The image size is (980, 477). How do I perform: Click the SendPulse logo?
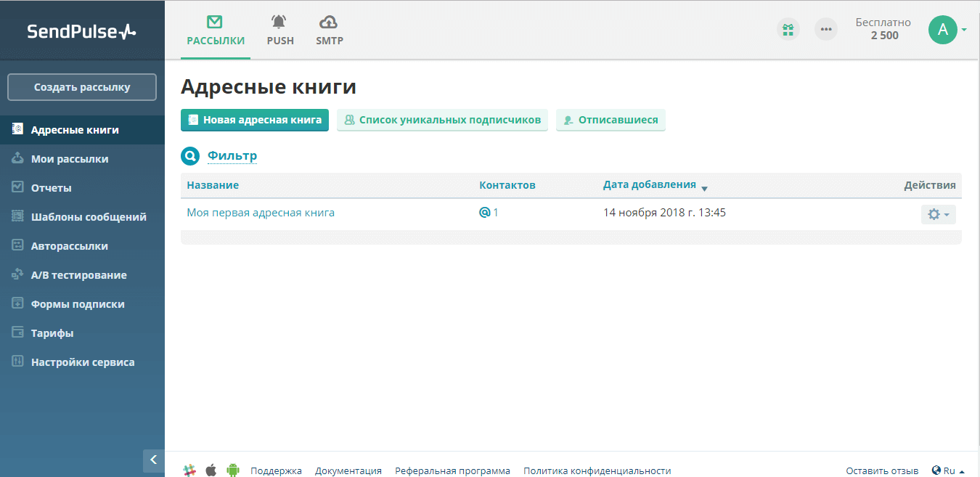pyautogui.click(x=81, y=31)
